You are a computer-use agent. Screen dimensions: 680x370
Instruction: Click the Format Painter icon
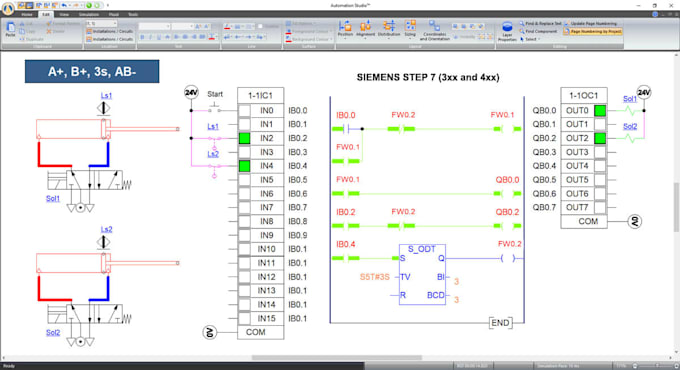(49, 23)
